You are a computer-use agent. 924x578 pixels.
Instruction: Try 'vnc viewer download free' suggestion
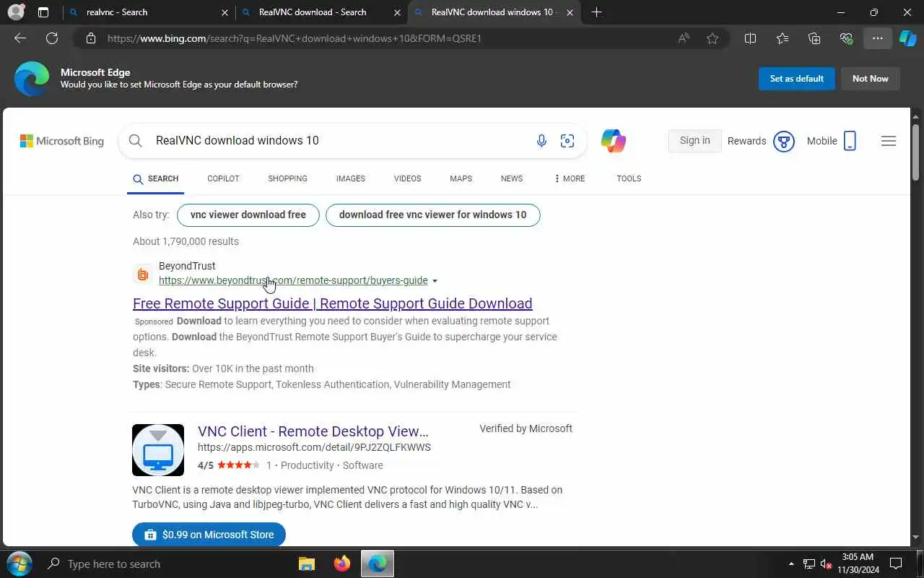click(248, 215)
